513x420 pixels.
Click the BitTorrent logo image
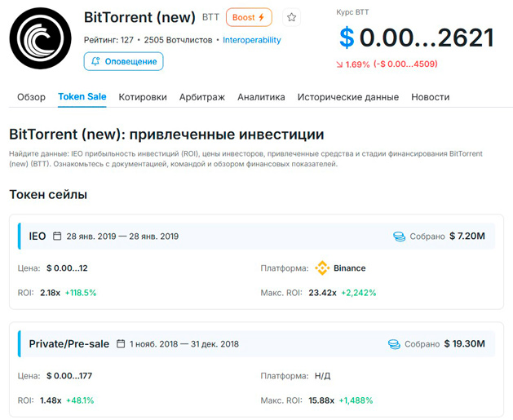(x=40, y=38)
